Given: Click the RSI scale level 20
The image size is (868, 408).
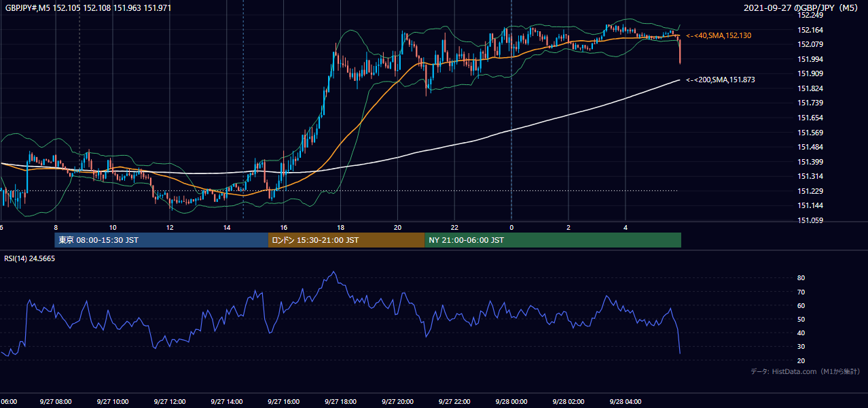Looking at the screenshot, I should coord(801,360).
